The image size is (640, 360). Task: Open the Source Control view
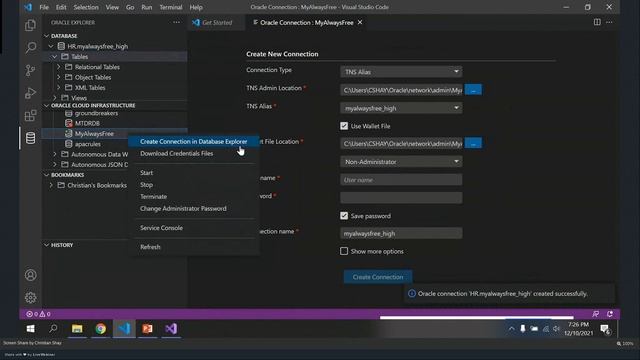click(30, 71)
